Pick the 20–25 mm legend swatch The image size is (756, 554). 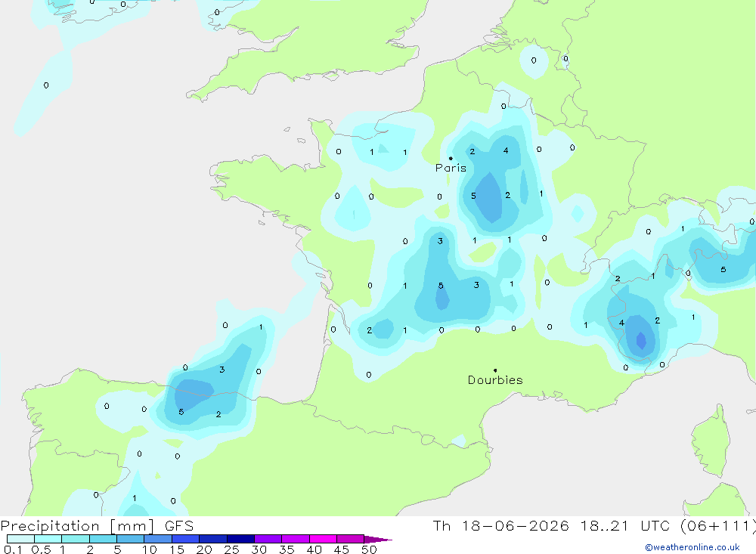(213, 539)
